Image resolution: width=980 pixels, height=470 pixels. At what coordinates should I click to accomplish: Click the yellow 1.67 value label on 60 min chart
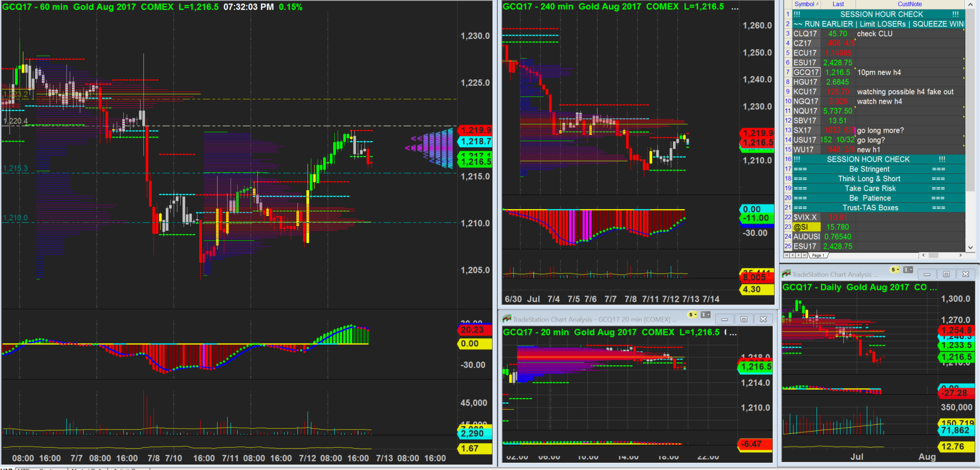tap(475, 448)
